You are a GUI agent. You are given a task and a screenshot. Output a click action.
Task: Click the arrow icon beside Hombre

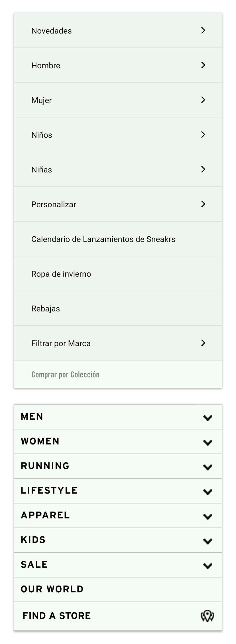[x=203, y=65]
